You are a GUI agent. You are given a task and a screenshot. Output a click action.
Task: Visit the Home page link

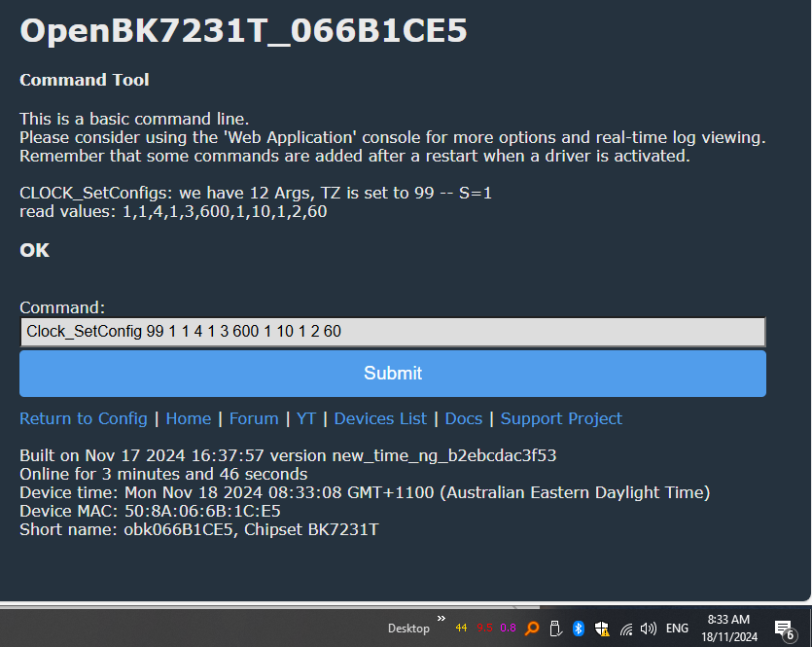[188, 418]
